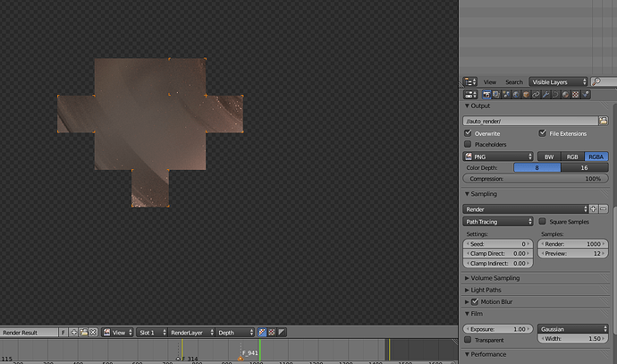Open the World properties tab
The image size is (617, 364).
coord(516,95)
